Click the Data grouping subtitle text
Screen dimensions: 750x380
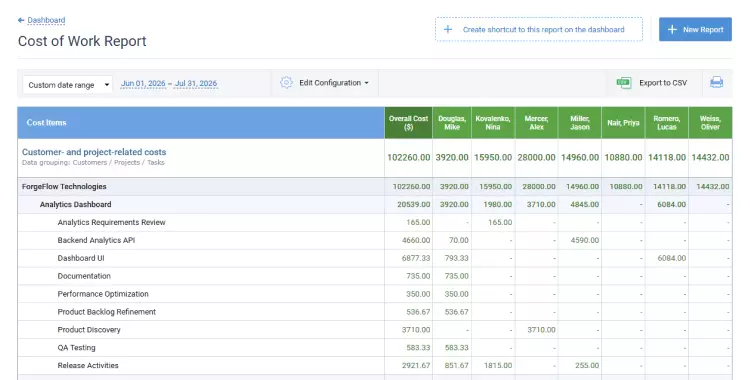click(93, 163)
